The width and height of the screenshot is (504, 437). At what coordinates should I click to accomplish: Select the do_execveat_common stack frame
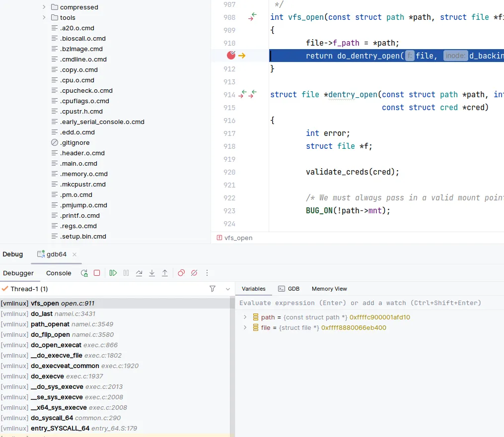pyautogui.click(x=115, y=366)
